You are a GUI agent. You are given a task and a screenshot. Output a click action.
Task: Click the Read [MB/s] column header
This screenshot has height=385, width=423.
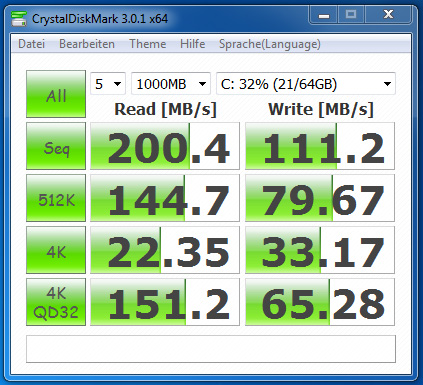(x=165, y=109)
